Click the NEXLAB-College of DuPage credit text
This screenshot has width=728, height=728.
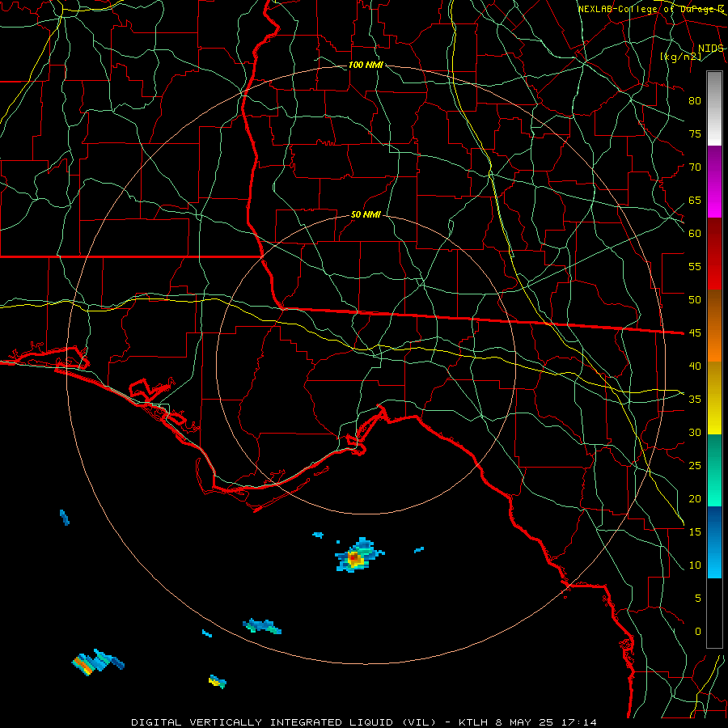click(x=650, y=9)
